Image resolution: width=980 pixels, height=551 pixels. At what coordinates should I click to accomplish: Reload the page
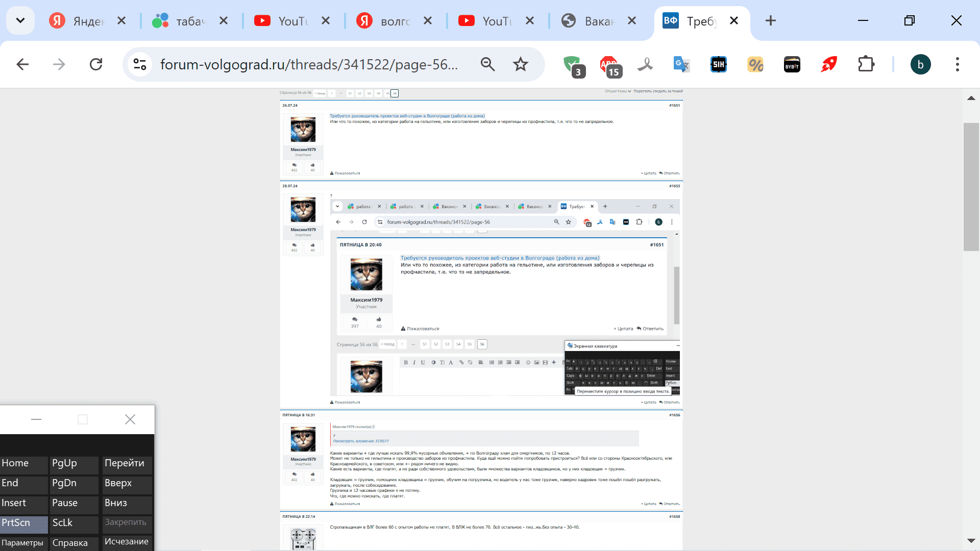[96, 65]
